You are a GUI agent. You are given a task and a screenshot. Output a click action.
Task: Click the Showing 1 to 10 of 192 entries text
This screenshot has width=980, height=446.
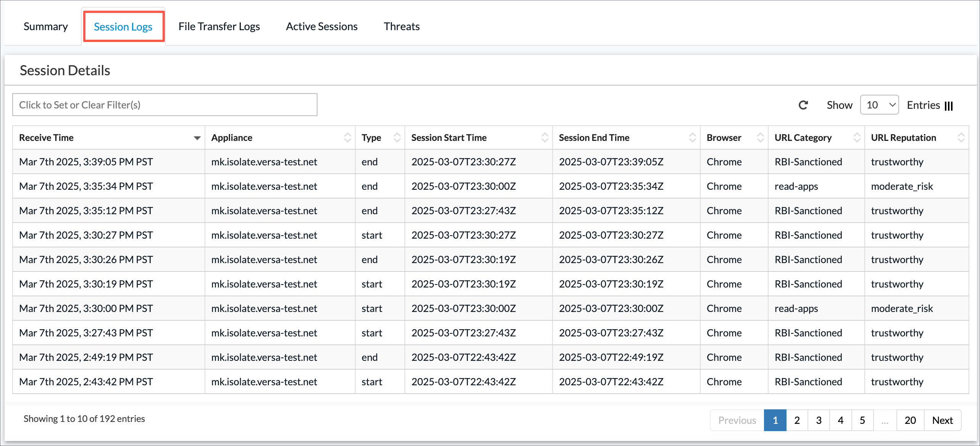[x=84, y=419]
